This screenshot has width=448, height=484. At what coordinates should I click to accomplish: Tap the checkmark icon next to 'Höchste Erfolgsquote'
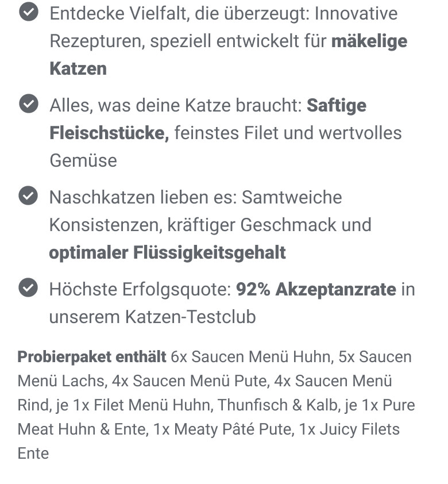(x=28, y=287)
